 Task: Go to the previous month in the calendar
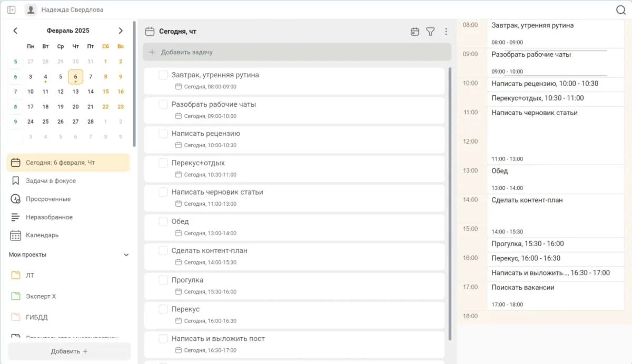click(x=15, y=31)
